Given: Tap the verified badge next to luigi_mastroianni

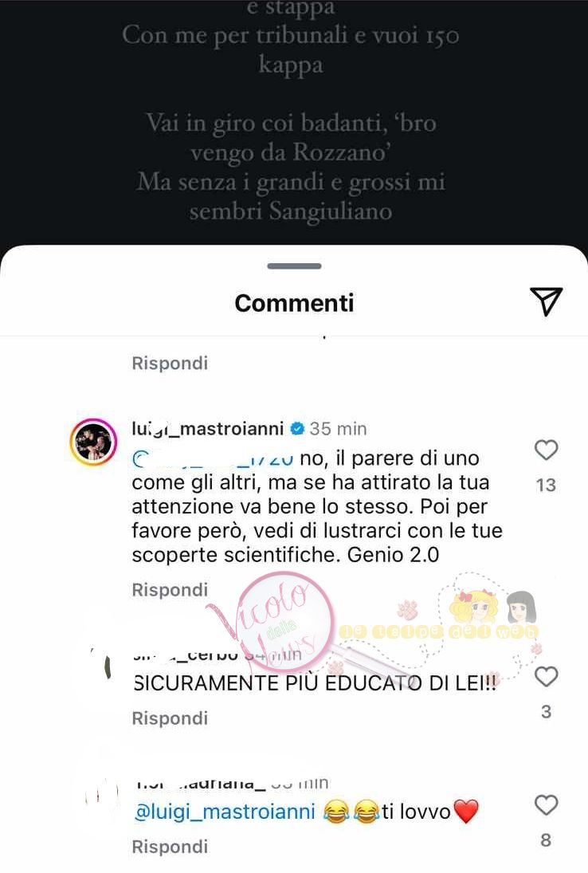Looking at the screenshot, I should click(x=297, y=428).
